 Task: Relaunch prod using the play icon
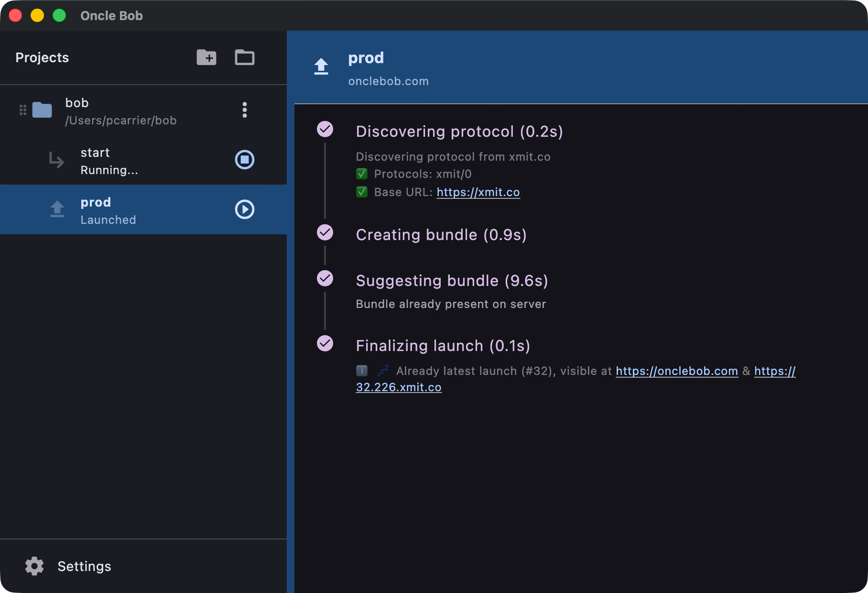244,209
